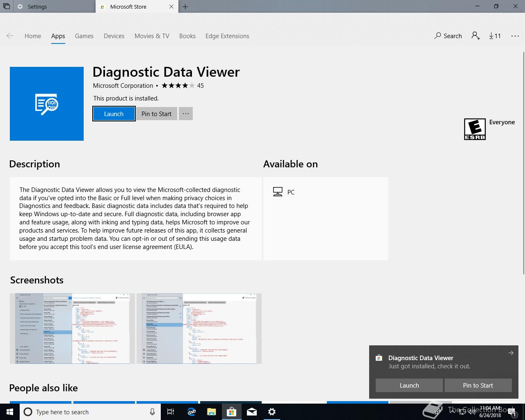Click the Diagnostic Data Viewer app tile
This screenshot has width=525, height=420.
47,104
